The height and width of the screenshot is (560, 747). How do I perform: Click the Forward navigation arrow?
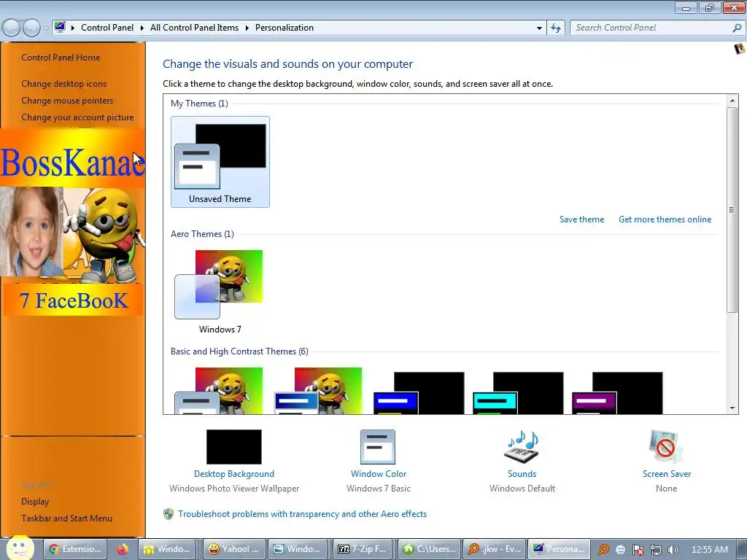[31, 28]
